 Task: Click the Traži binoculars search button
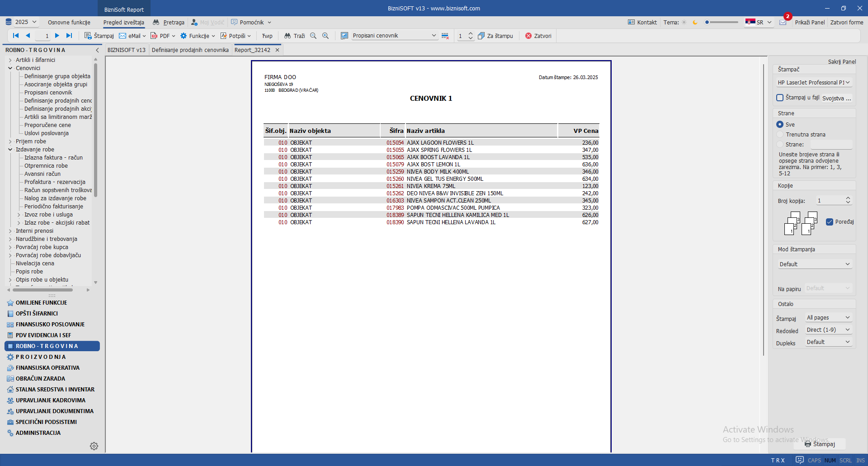(295, 36)
